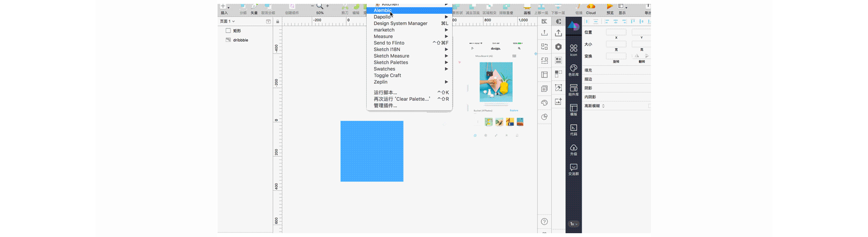Open the 1x scale dropdown in the dark sidebar

(573, 223)
